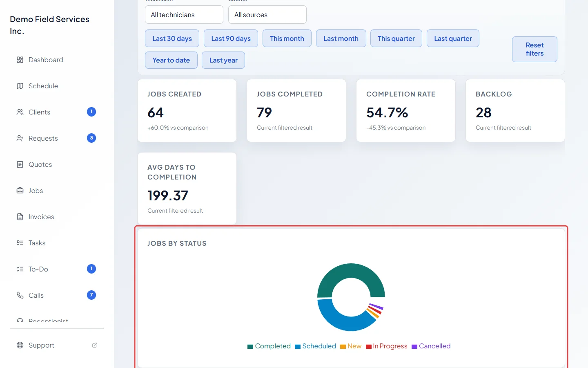Pick the Last year preset

click(x=223, y=60)
